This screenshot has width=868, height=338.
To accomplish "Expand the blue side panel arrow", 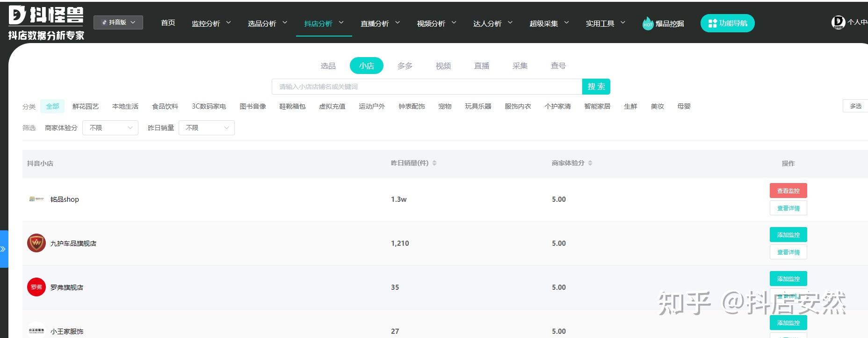I will pos(4,249).
